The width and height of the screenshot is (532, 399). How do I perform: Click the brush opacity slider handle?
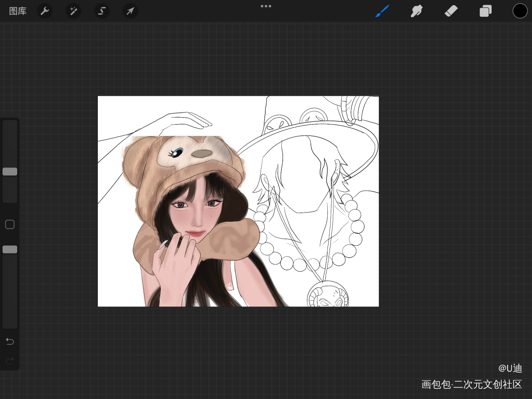tap(10, 249)
